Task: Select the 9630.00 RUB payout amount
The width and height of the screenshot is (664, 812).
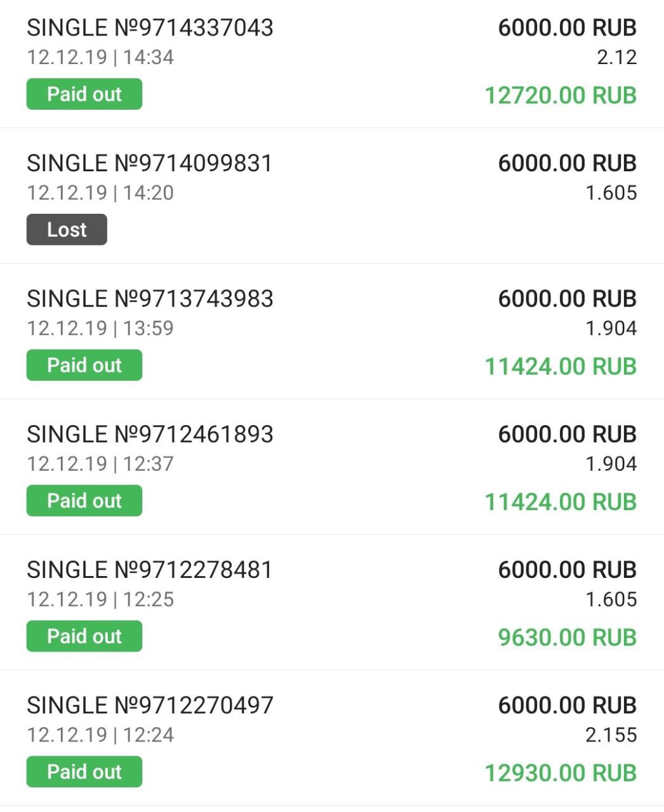Action: click(567, 638)
